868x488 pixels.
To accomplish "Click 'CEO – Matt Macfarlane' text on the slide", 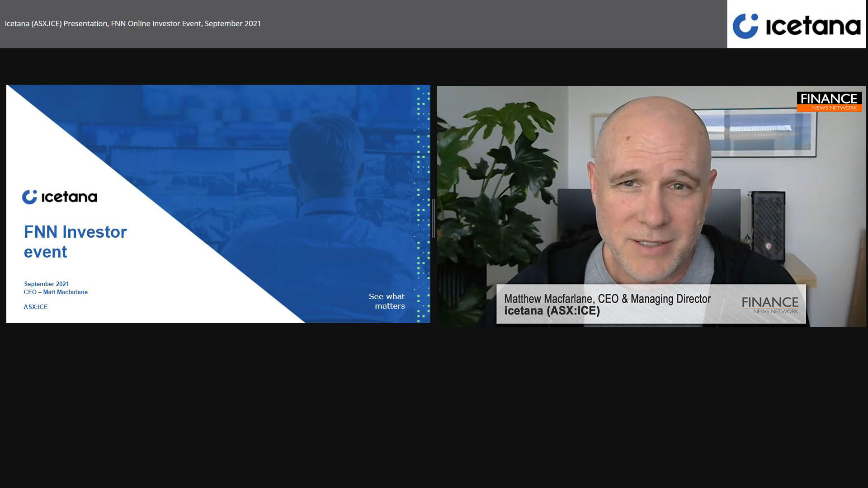I will click(x=56, y=292).
